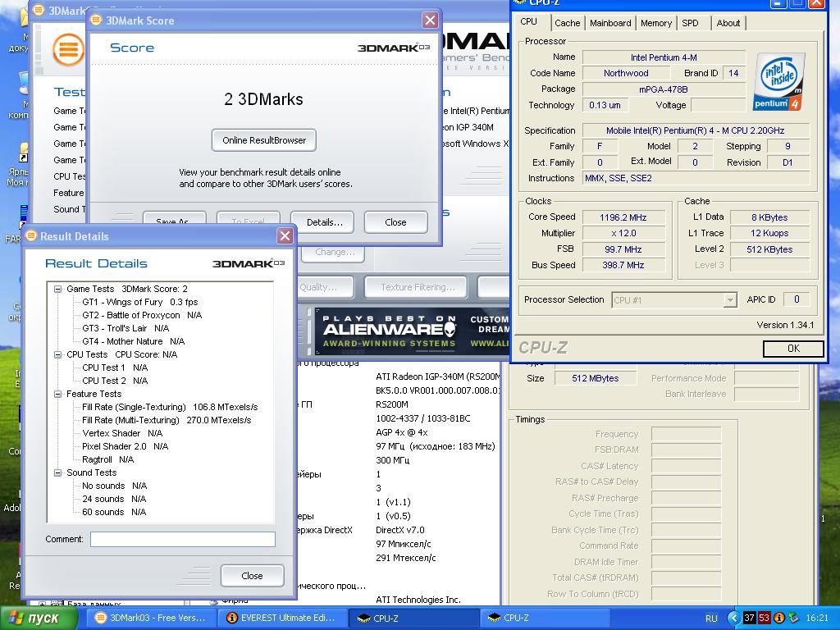Image resolution: width=840 pixels, height=630 pixels.
Task: Open the About tab in CPU-Z
Action: click(x=728, y=23)
